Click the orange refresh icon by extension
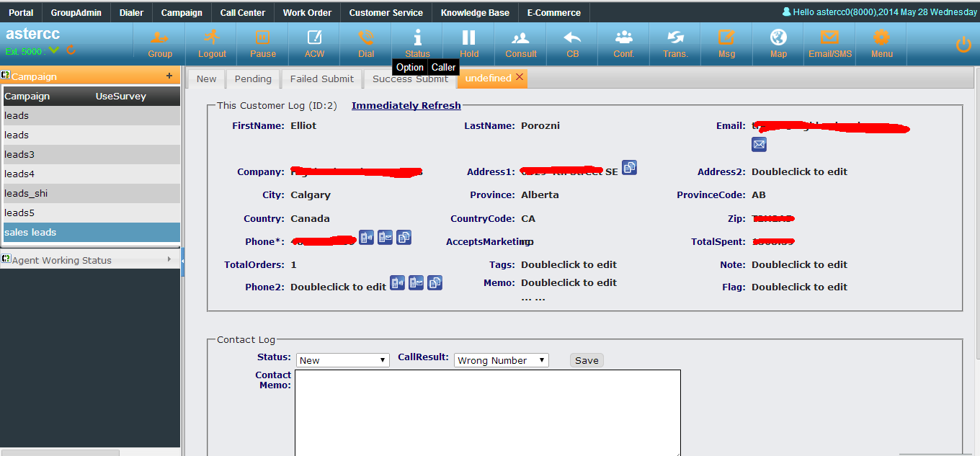This screenshot has height=456, width=980. point(71,50)
